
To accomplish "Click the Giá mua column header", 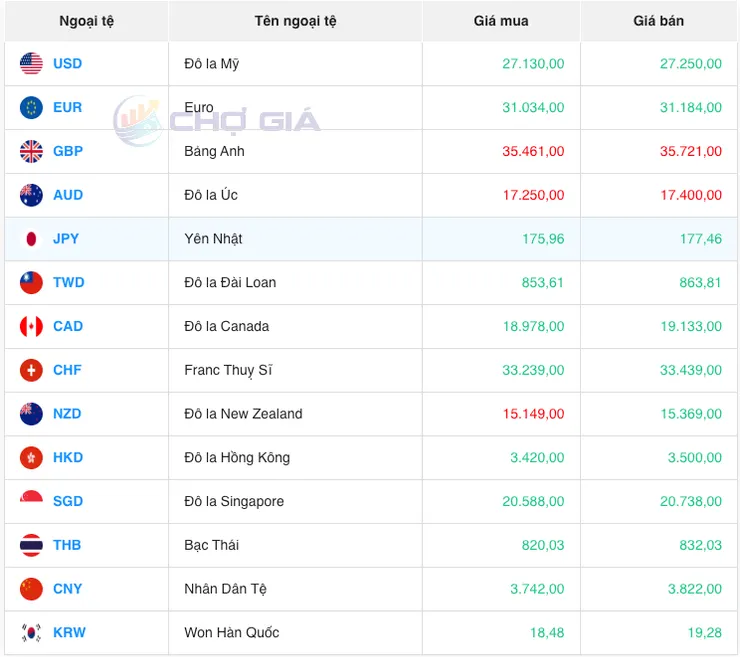I will click(501, 21).
